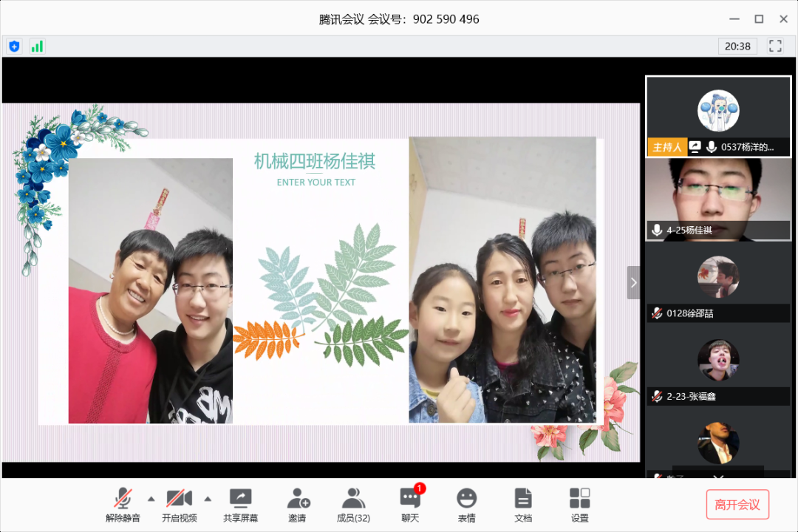Enter full screen mode icon
Screen dimensions: 798x532
click(775, 46)
